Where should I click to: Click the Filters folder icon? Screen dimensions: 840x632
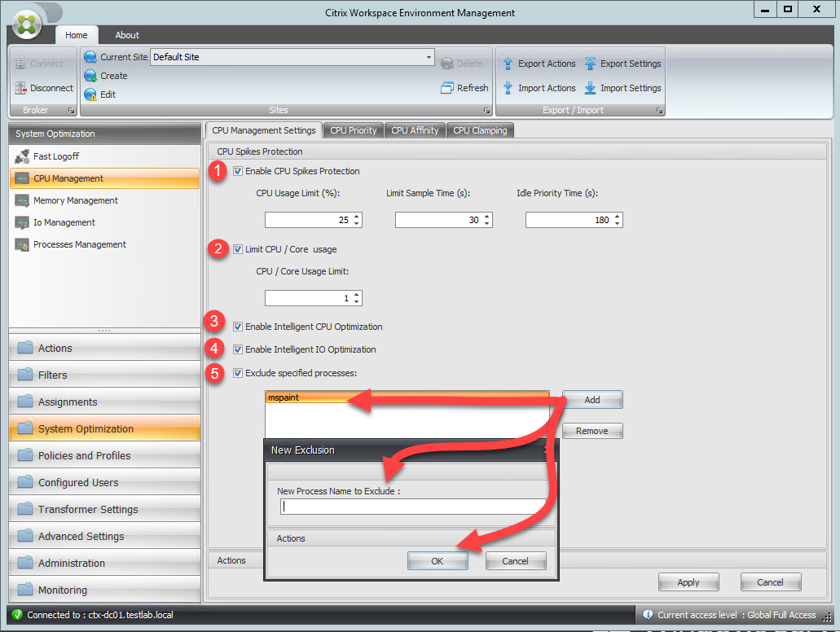coord(25,375)
